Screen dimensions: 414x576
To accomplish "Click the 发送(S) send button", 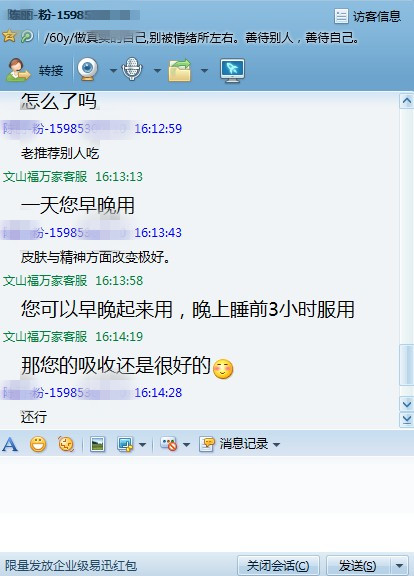I will pos(357,565).
